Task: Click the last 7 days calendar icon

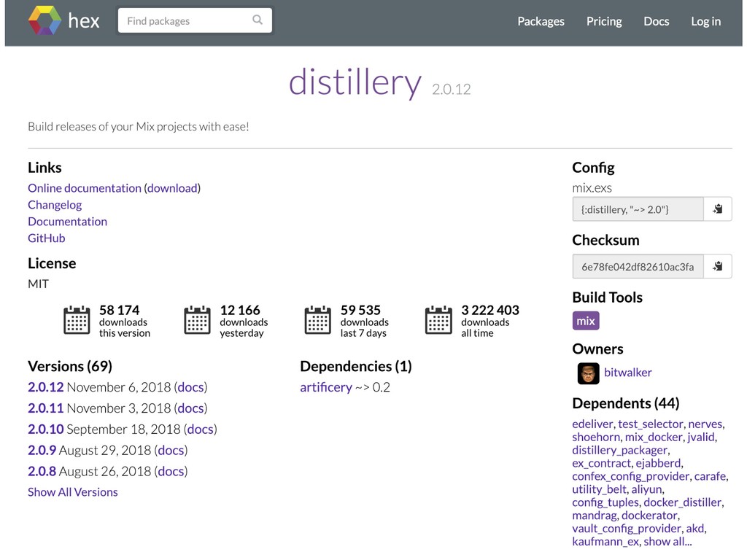Action: coord(318,320)
